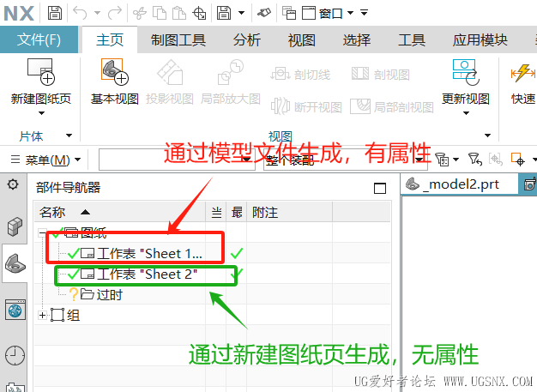Open the history clock sidebar icon

[x=15, y=355]
